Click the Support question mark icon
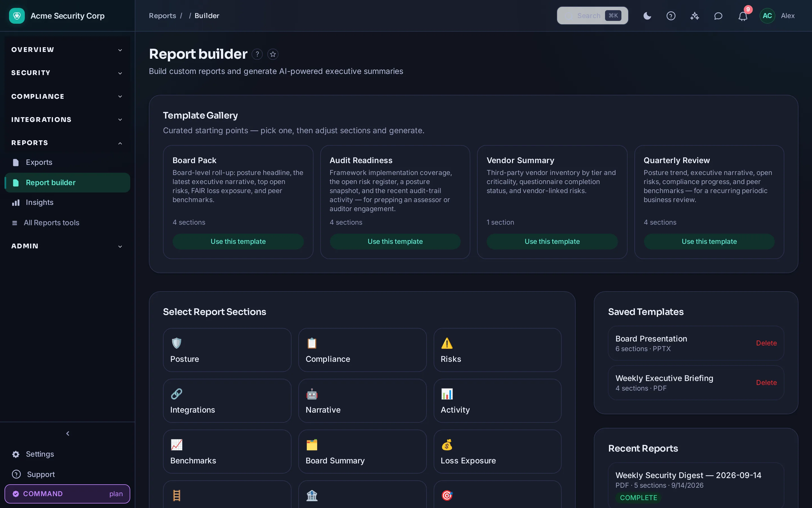Screen dimensions: 812x508 tap(16, 474)
